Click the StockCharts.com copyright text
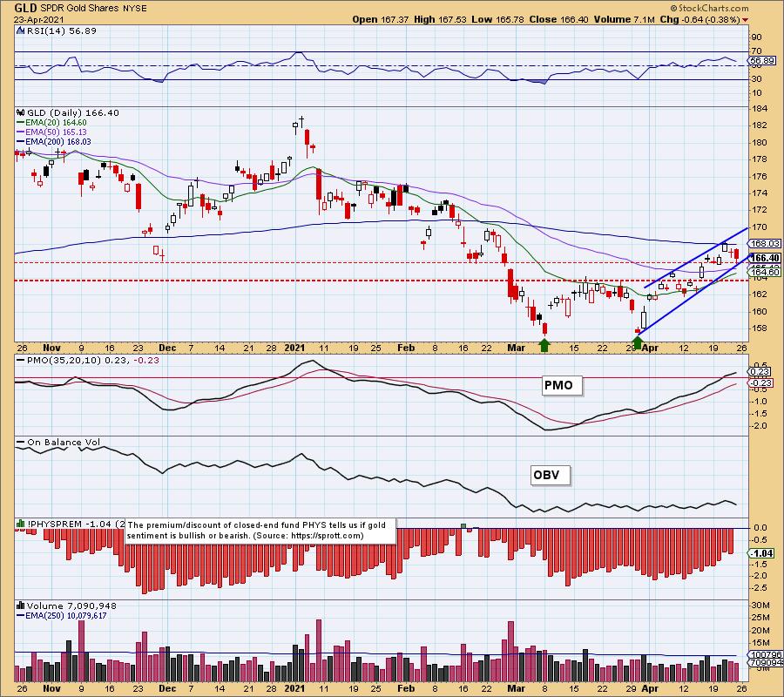Viewport: 784px width, 697px height. 709,8
